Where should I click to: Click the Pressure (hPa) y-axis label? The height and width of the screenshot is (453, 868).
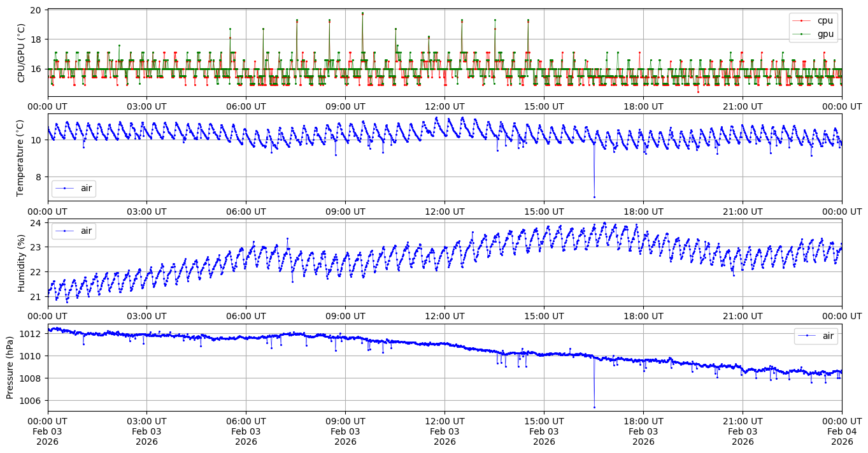(x=10, y=368)
